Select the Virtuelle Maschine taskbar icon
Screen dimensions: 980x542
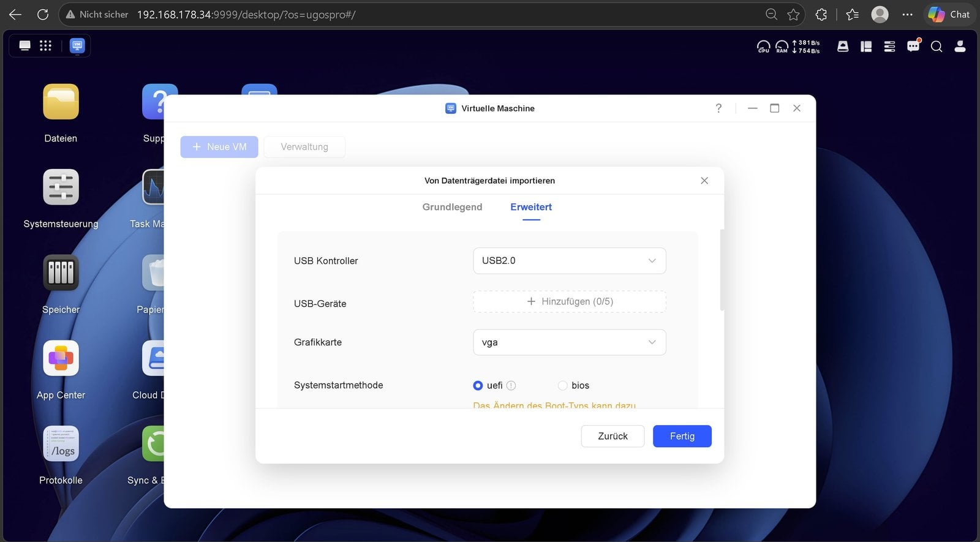(x=77, y=45)
